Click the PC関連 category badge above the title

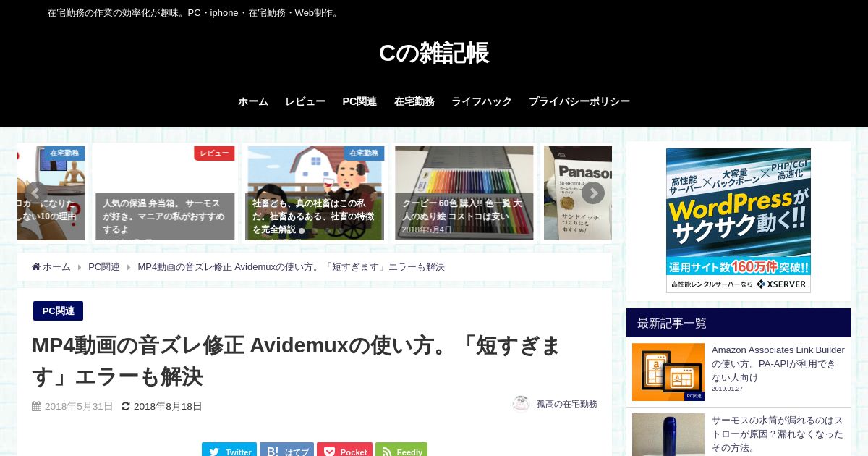[x=58, y=311]
